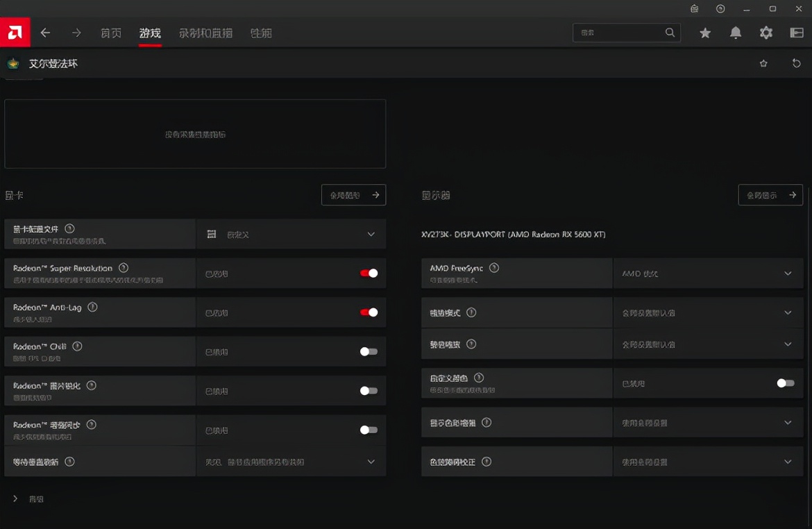The height and width of the screenshot is (529, 812).
Task: Click the search magnifier icon
Action: (670, 32)
